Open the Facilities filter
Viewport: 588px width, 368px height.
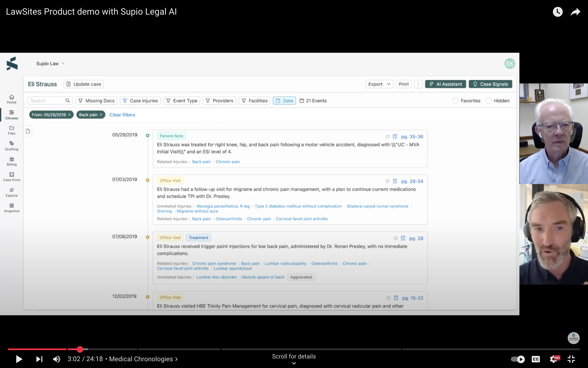(254, 101)
